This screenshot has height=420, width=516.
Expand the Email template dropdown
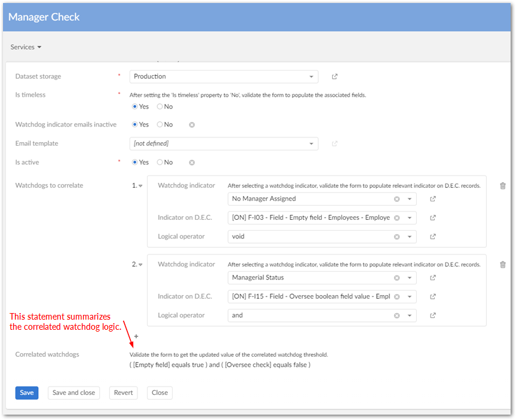click(x=311, y=143)
